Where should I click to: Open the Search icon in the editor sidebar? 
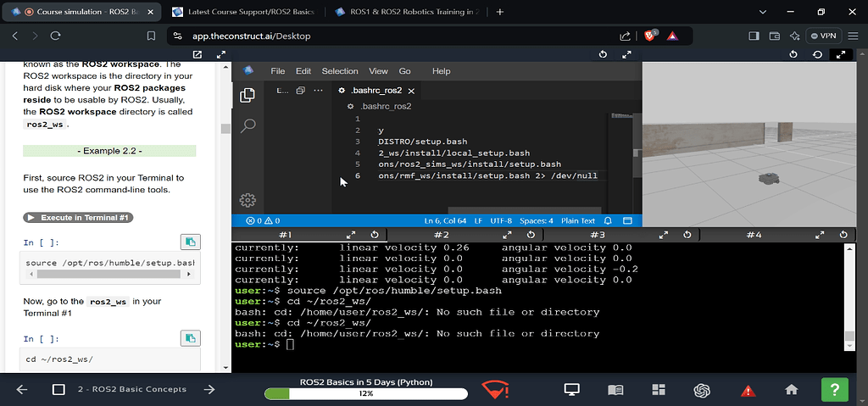[x=248, y=125]
